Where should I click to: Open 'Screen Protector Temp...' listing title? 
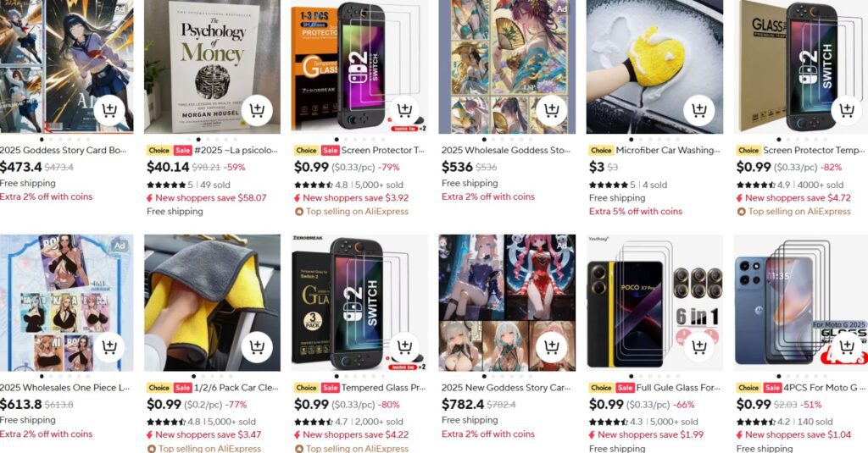pos(814,150)
